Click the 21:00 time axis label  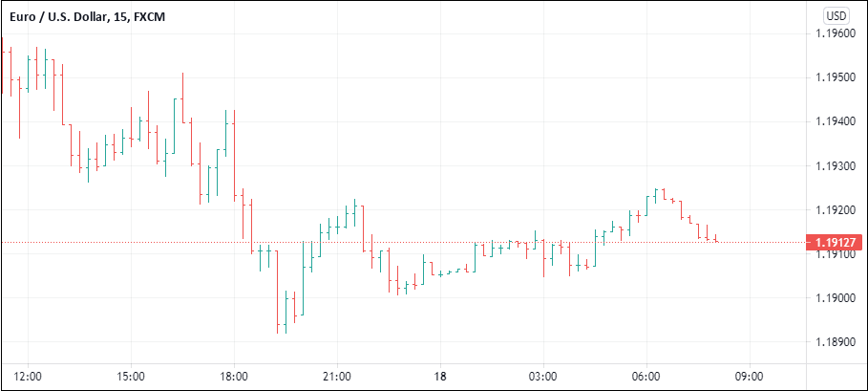click(x=337, y=377)
